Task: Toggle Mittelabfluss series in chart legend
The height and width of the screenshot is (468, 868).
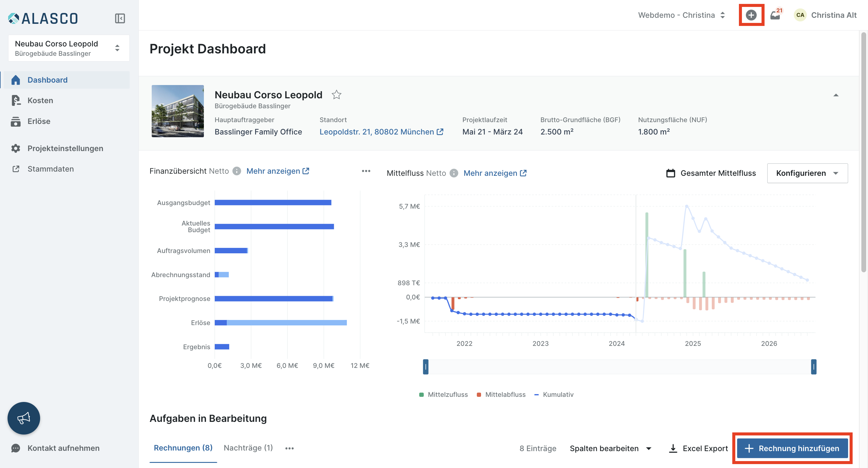Action: (x=501, y=394)
